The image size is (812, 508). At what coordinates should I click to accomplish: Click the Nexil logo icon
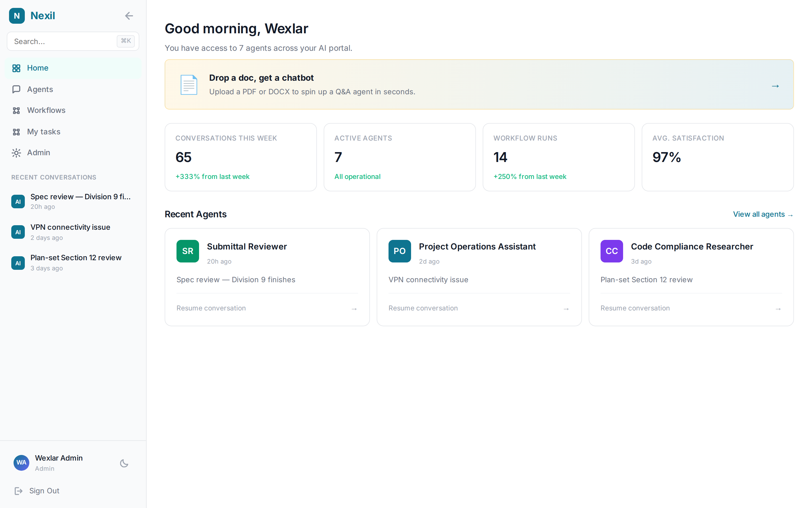(17, 16)
